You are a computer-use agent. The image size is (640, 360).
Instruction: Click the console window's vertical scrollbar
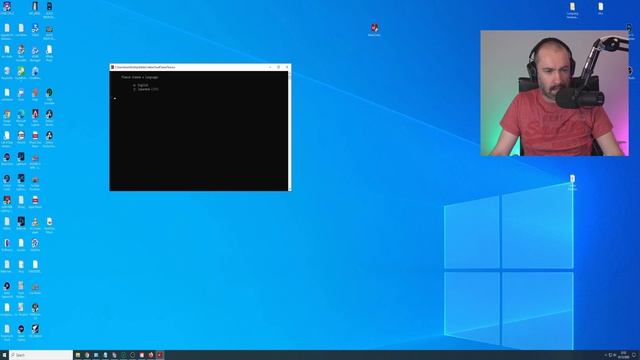click(289, 131)
